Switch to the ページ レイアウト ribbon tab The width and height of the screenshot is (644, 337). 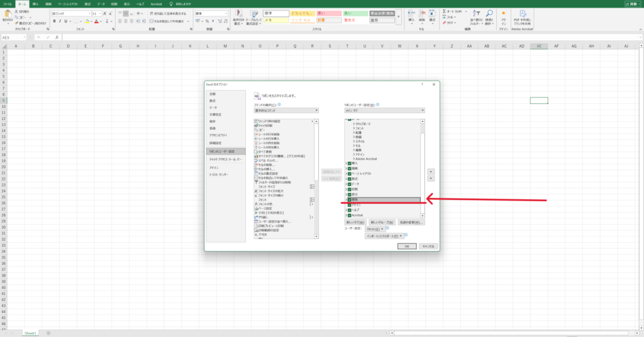coord(69,4)
